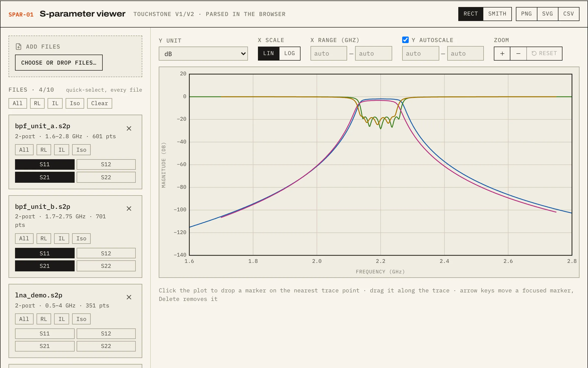588x368 pixels.
Task: Select IL traces for bpf_unit_a.s2p
Action: 62,150
